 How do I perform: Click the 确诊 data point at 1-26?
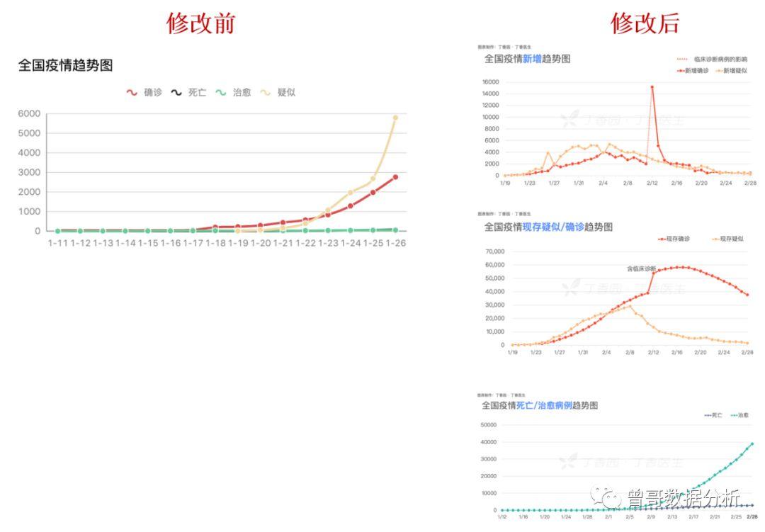pos(395,176)
